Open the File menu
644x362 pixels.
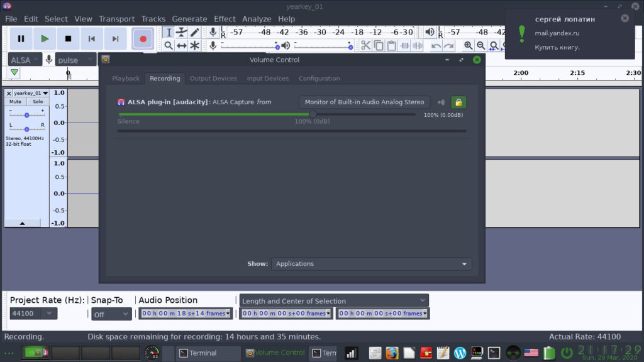(11, 19)
